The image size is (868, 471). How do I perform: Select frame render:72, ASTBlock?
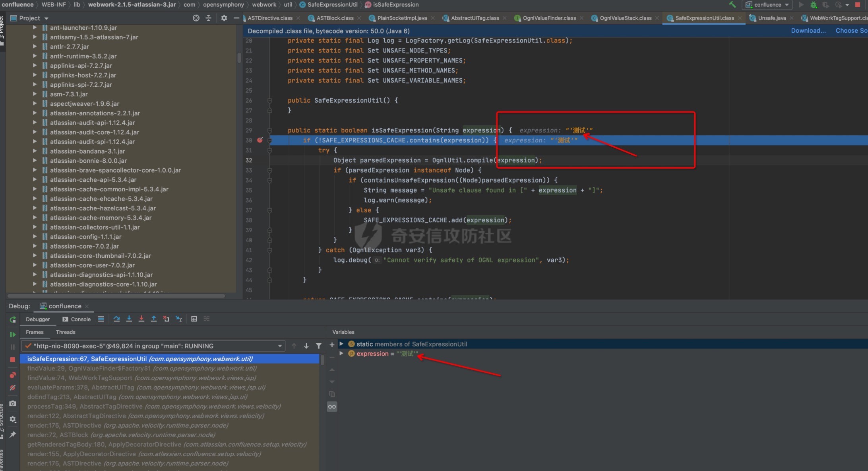(x=170, y=435)
